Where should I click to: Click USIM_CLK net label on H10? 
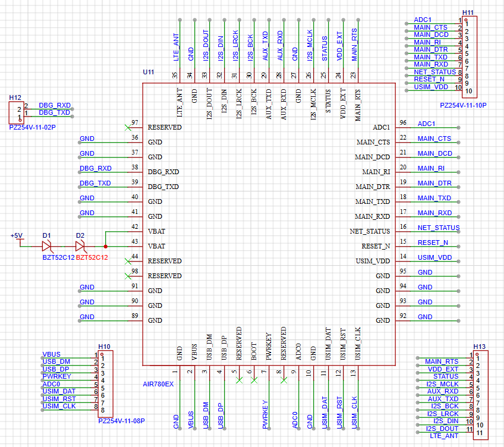pos(59,406)
